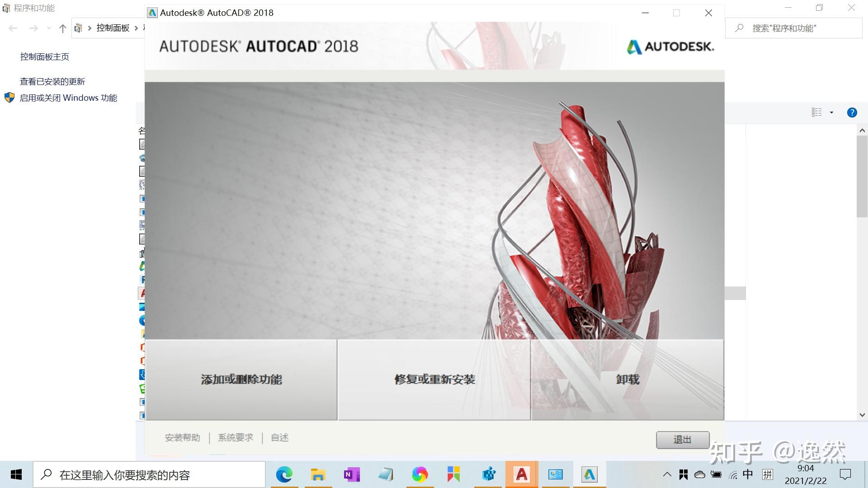Open the colorful swirl taskbar app
This screenshot has height=488, width=868.
point(420,474)
